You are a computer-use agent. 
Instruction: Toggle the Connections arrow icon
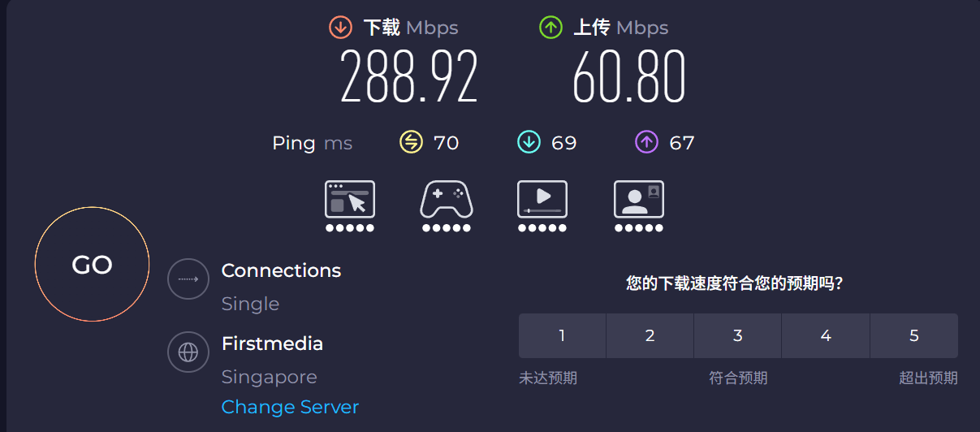[x=188, y=279]
